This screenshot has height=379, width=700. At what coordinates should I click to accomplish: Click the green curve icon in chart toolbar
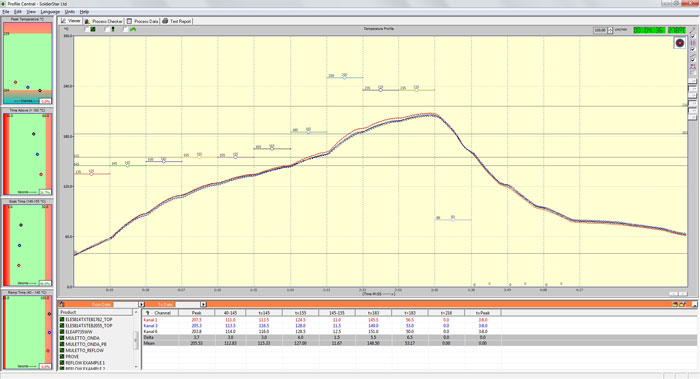[x=133, y=29]
